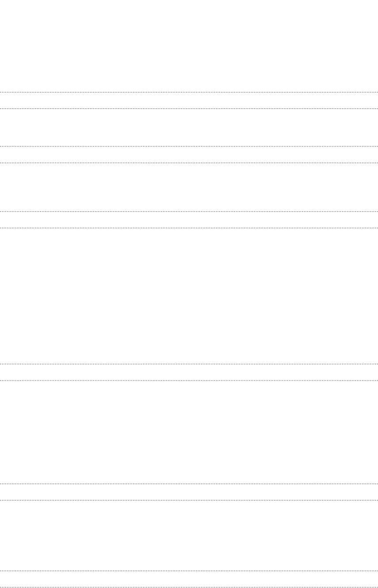The height and width of the screenshot is (588, 378).
Task: Click the second dotted line from top
Action: pyautogui.click(x=189, y=108)
